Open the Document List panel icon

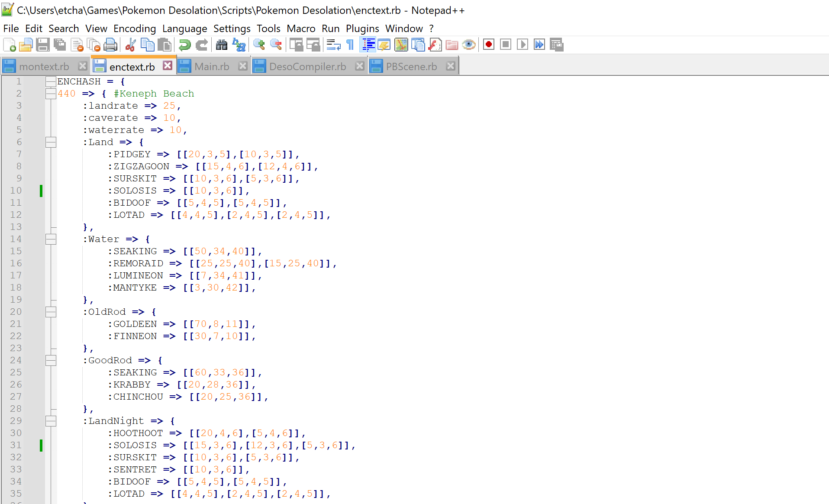418,45
